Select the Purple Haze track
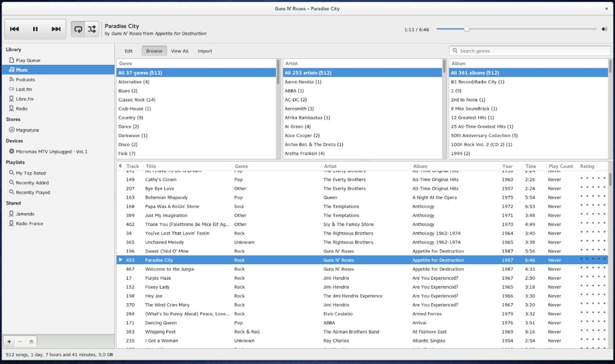The image size is (615, 364). (362, 278)
